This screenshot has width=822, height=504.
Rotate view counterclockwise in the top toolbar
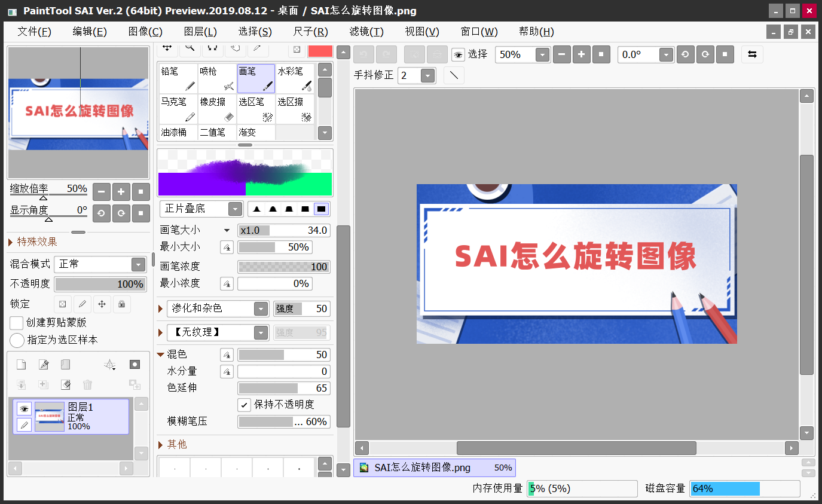685,54
